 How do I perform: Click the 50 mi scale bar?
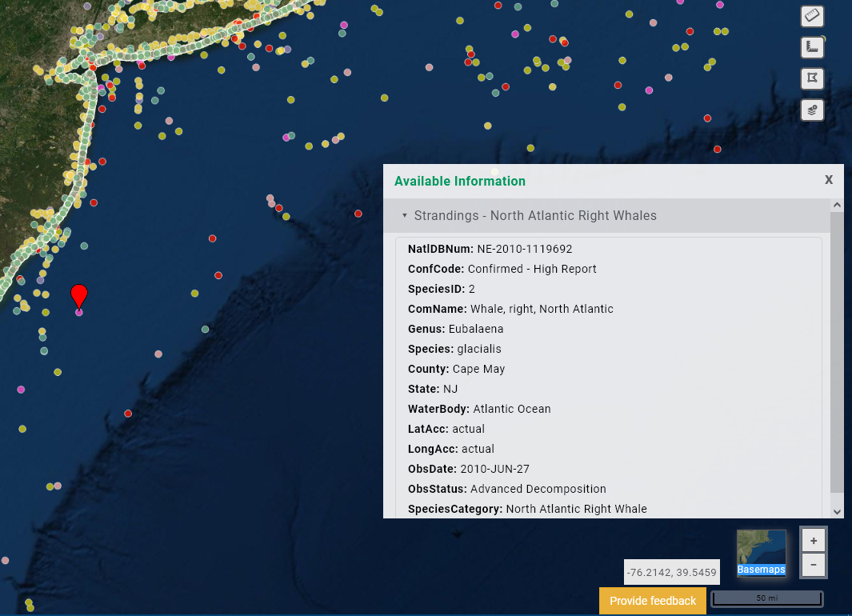(766, 598)
